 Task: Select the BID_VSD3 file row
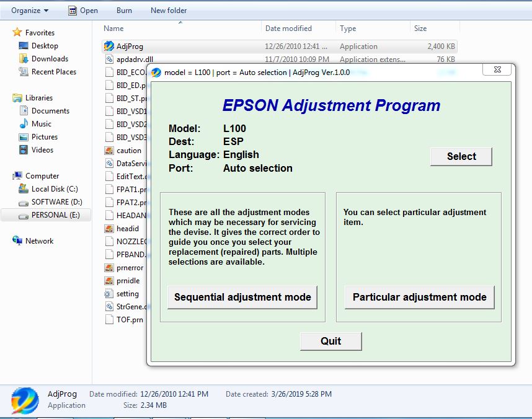coord(125,138)
